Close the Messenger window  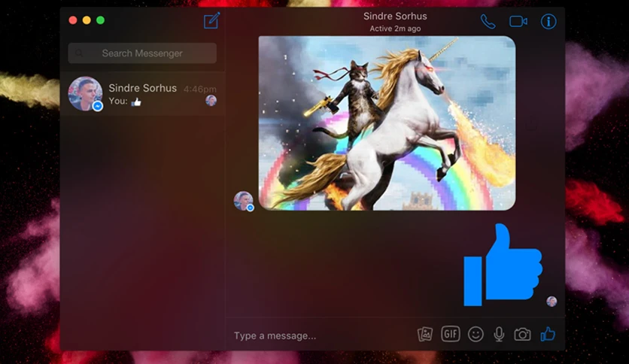pyautogui.click(x=73, y=20)
